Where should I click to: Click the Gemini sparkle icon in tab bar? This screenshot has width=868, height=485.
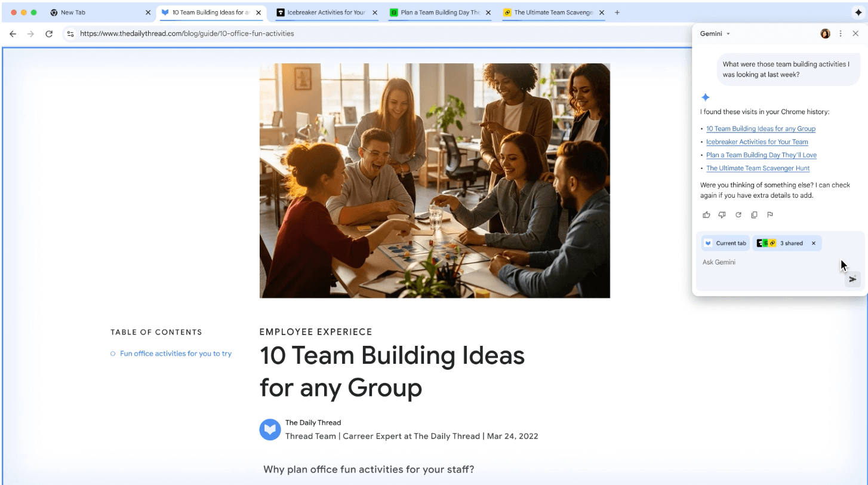coord(858,13)
